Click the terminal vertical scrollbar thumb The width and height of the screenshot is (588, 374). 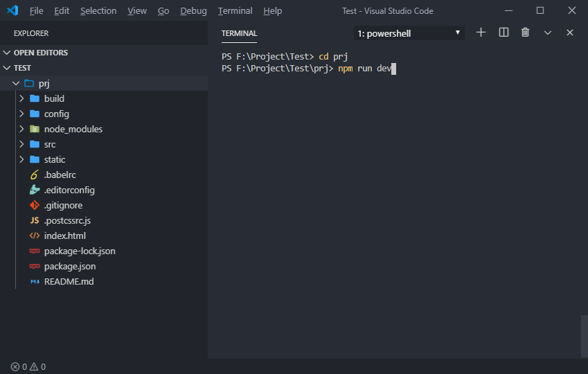tap(585, 336)
